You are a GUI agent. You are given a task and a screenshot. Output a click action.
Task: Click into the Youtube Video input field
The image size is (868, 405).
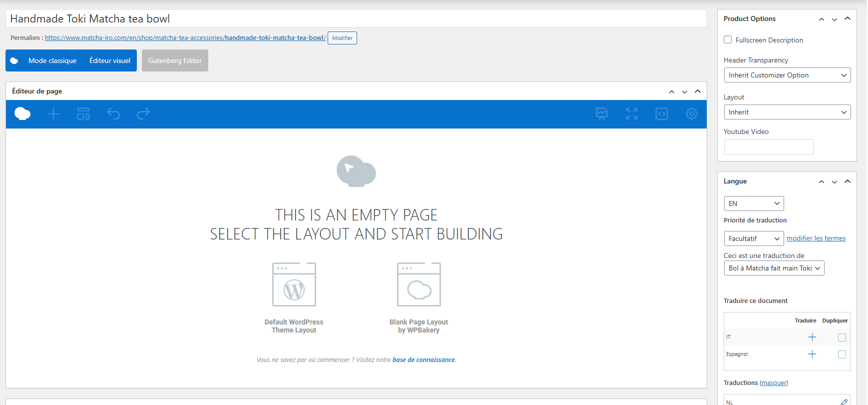pos(769,147)
